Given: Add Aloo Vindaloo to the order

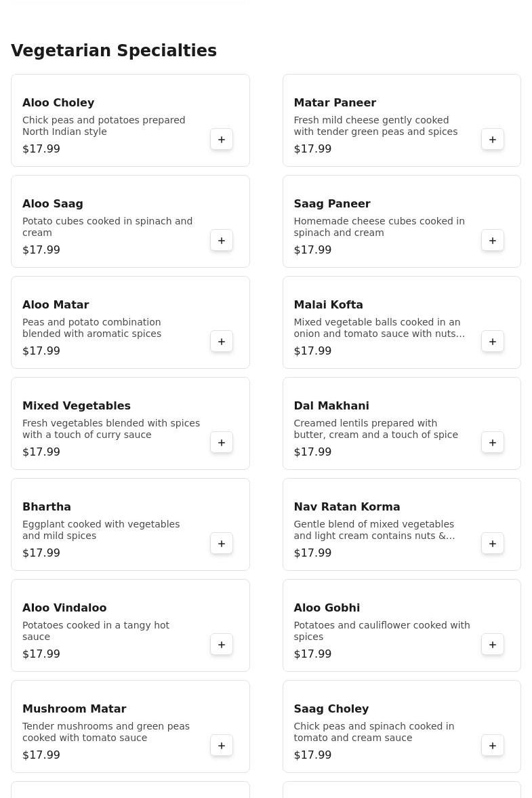Looking at the screenshot, I should [222, 645].
